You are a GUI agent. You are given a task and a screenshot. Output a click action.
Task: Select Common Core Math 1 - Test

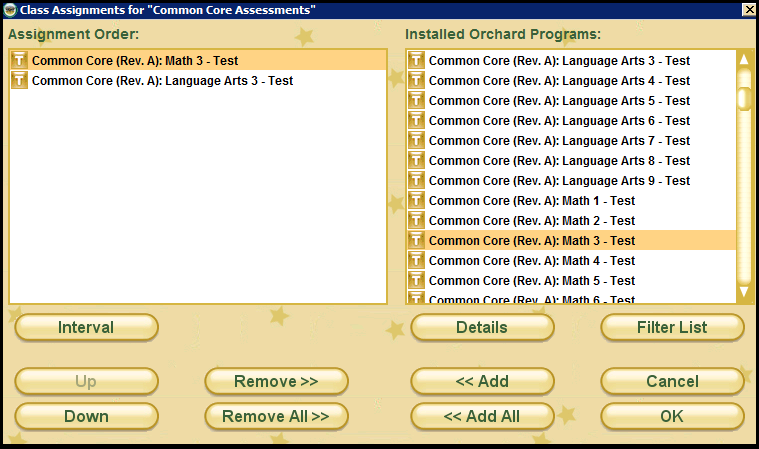coord(572,200)
